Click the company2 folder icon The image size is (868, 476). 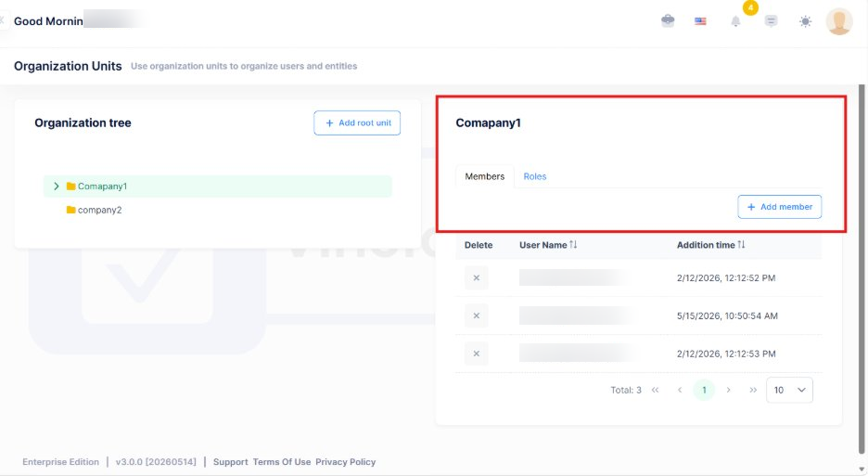point(70,210)
